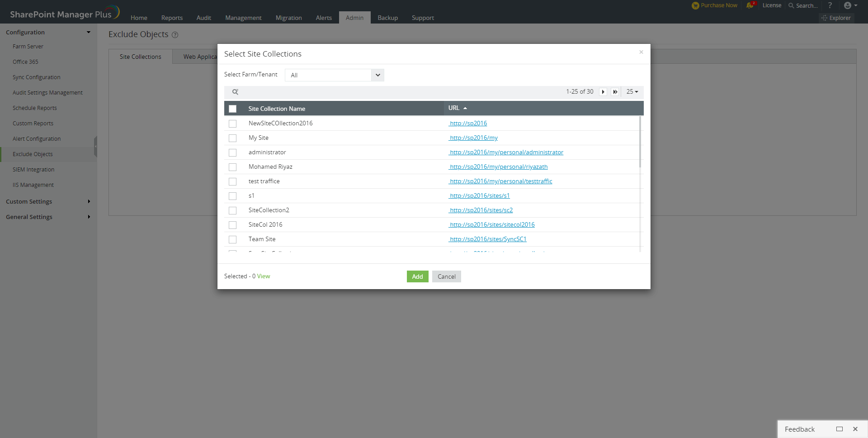Image resolution: width=868 pixels, height=438 pixels.
Task: Open the Feedback panel label
Action: [800, 429]
